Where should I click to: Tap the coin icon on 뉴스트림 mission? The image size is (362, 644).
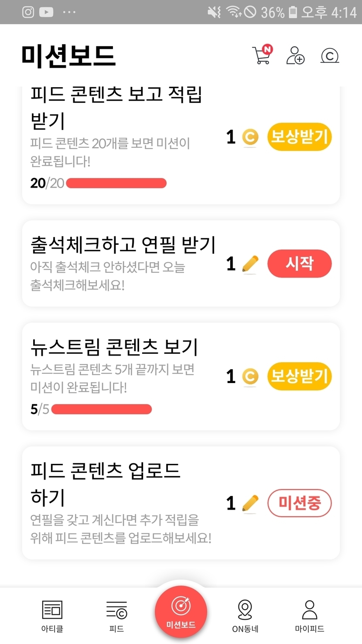coord(250,377)
